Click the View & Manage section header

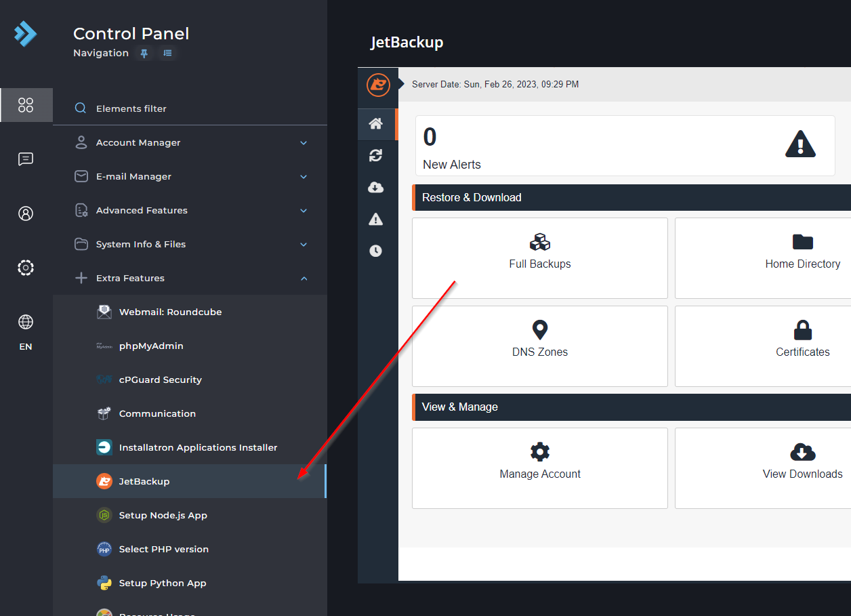[631, 407]
